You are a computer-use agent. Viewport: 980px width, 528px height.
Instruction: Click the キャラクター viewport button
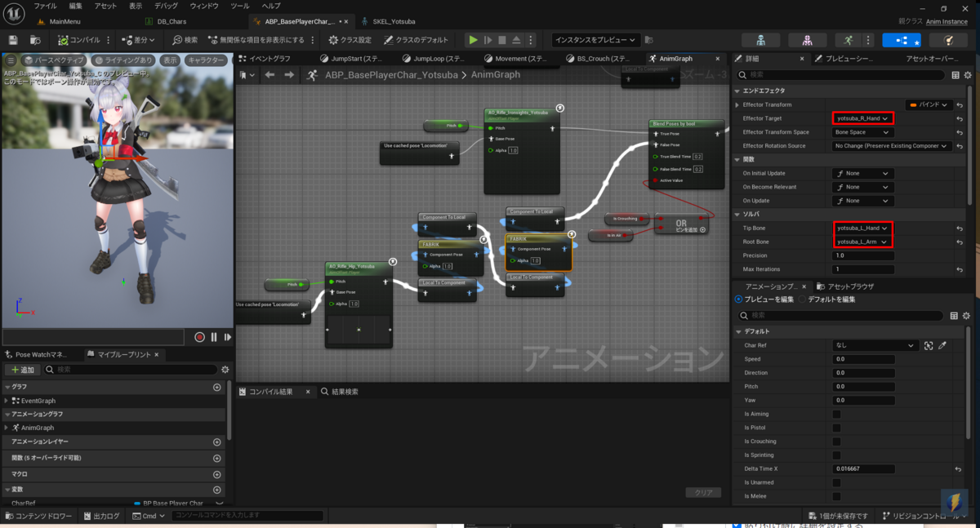coord(206,60)
